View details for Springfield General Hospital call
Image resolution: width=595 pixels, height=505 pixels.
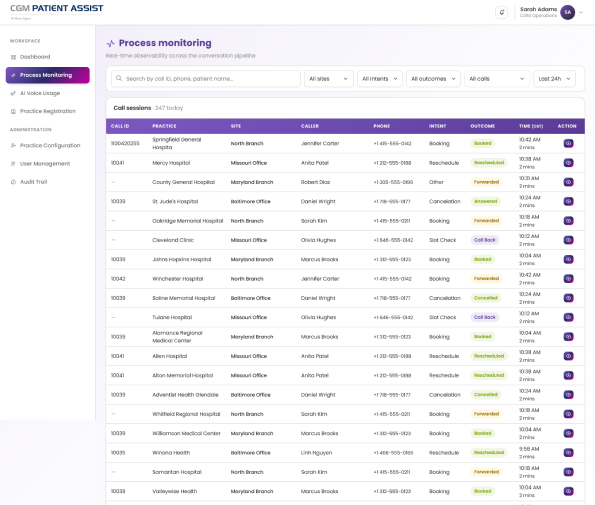568,143
